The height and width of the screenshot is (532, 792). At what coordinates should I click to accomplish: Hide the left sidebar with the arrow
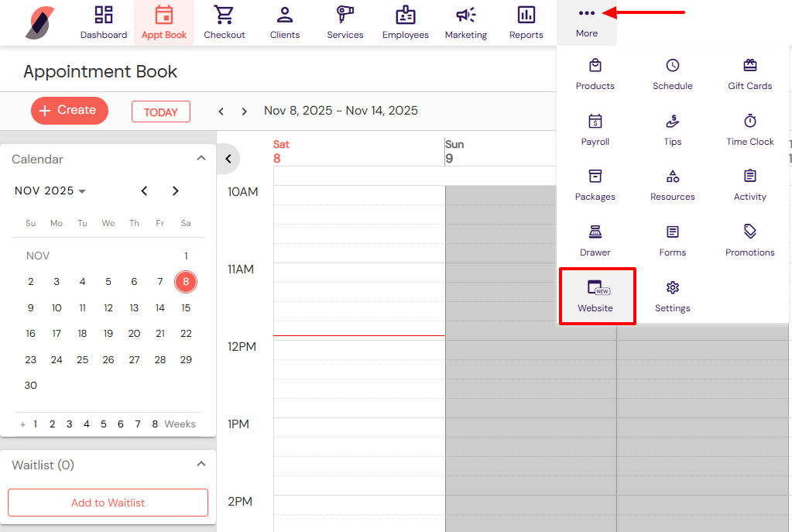pyautogui.click(x=228, y=159)
